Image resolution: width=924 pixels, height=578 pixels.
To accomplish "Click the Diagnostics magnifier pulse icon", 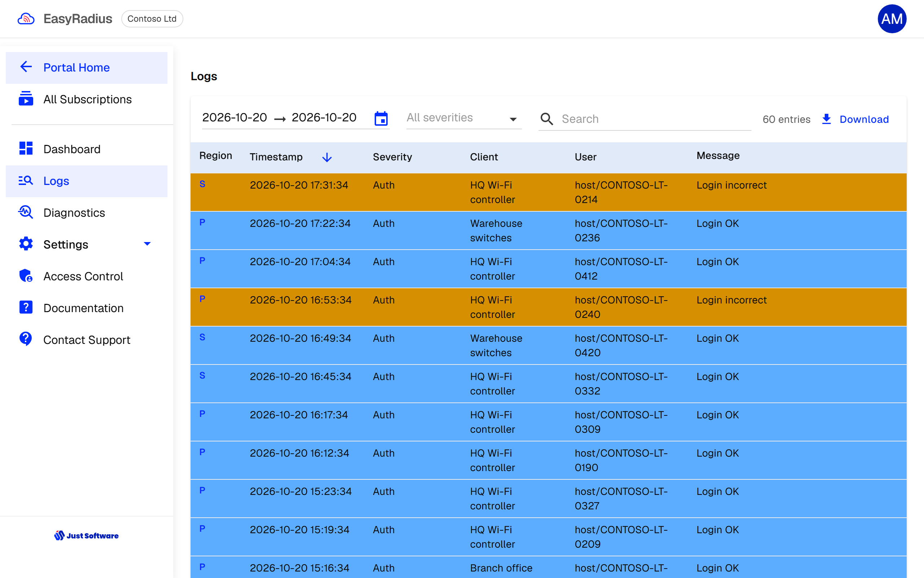I will click(x=26, y=212).
